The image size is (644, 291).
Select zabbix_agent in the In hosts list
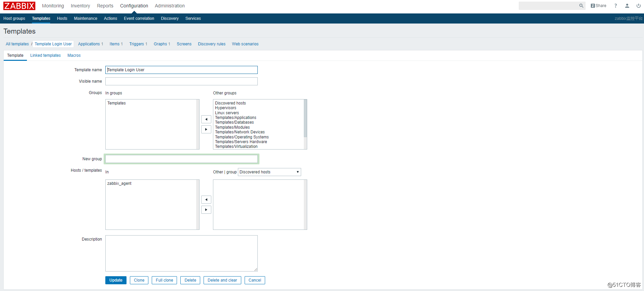click(119, 183)
